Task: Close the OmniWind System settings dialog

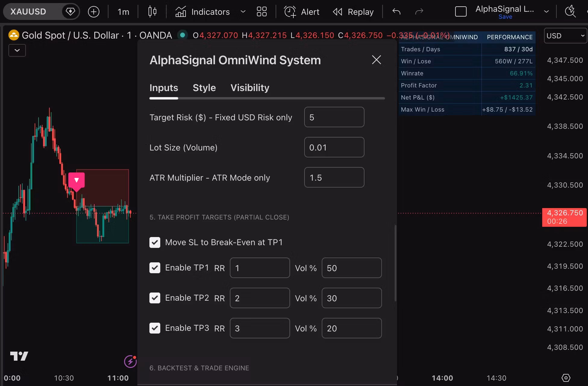Action: click(x=376, y=60)
